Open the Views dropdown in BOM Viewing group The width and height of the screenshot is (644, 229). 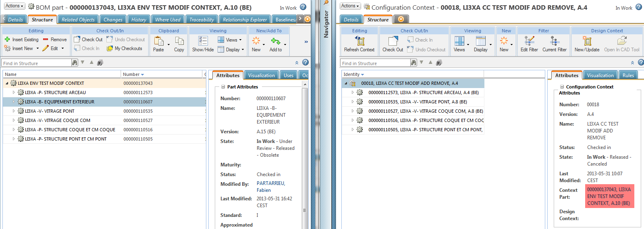[230, 40]
